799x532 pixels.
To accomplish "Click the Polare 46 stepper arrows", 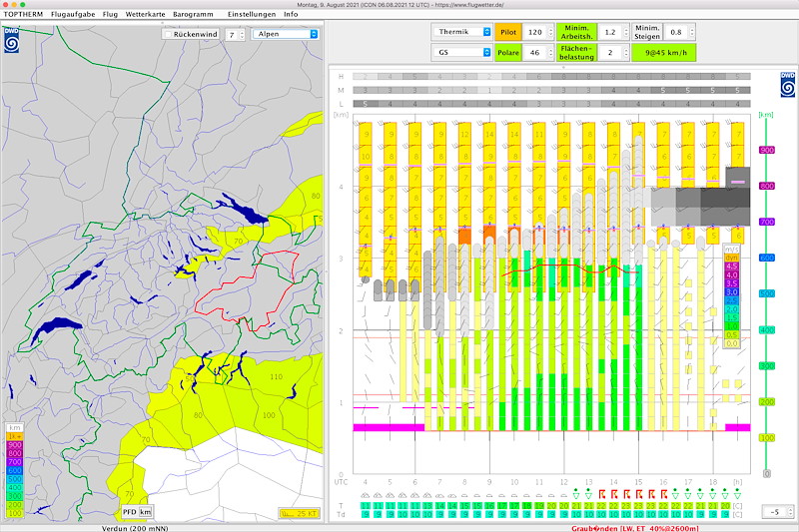I will [x=550, y=53].
